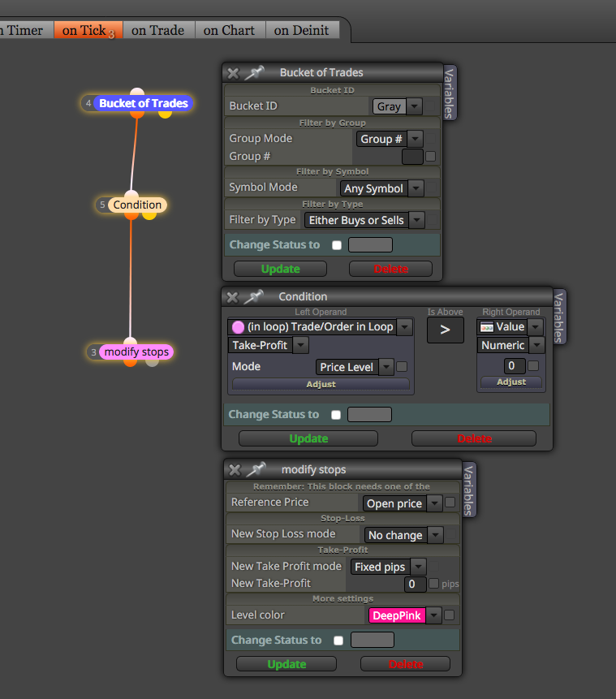The image size is (616, 699).
Task: Click orange output connector under Condition node
Action: tap(131, 216)
